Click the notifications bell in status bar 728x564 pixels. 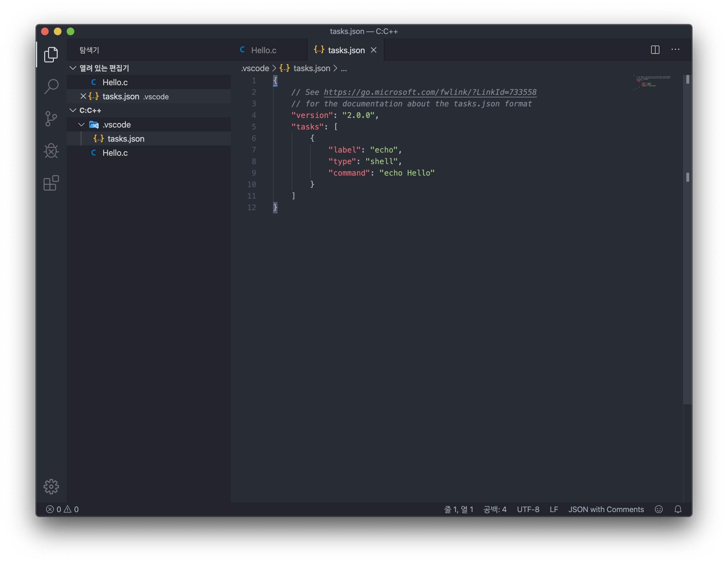click(678, 509)
